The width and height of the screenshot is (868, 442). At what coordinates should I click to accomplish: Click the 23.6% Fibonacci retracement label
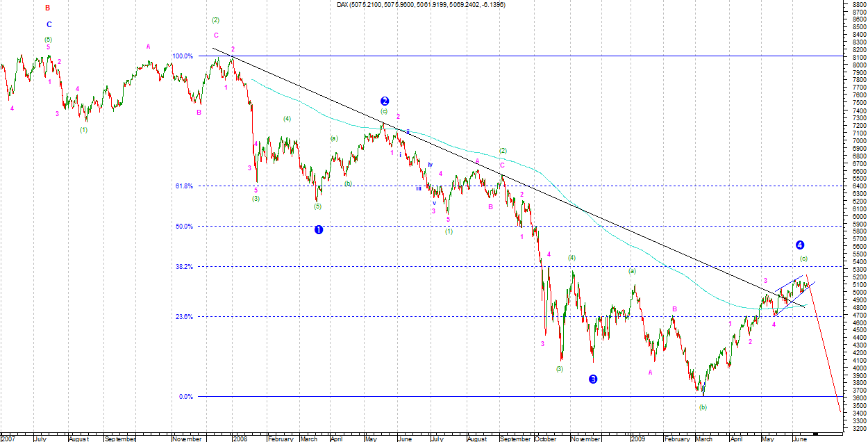tap(184, 317)
